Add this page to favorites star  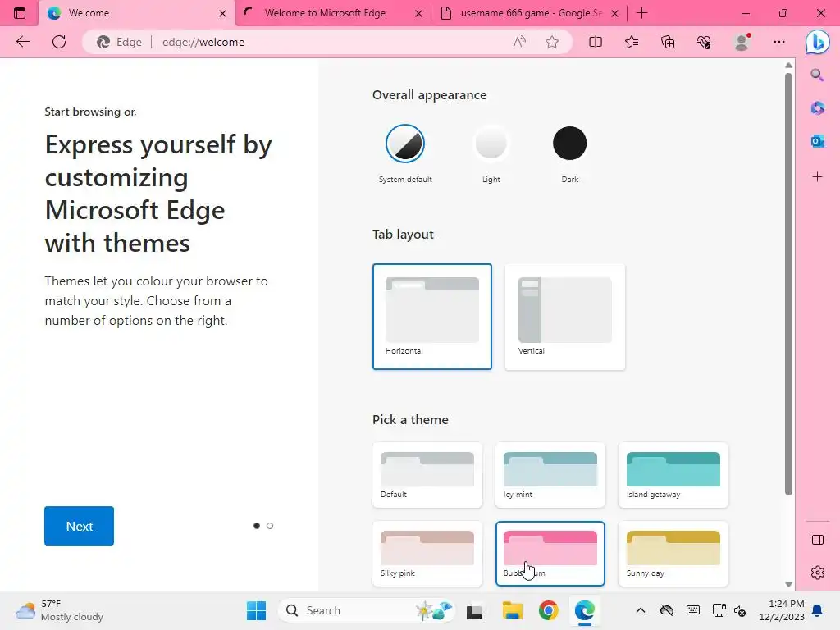552,42
